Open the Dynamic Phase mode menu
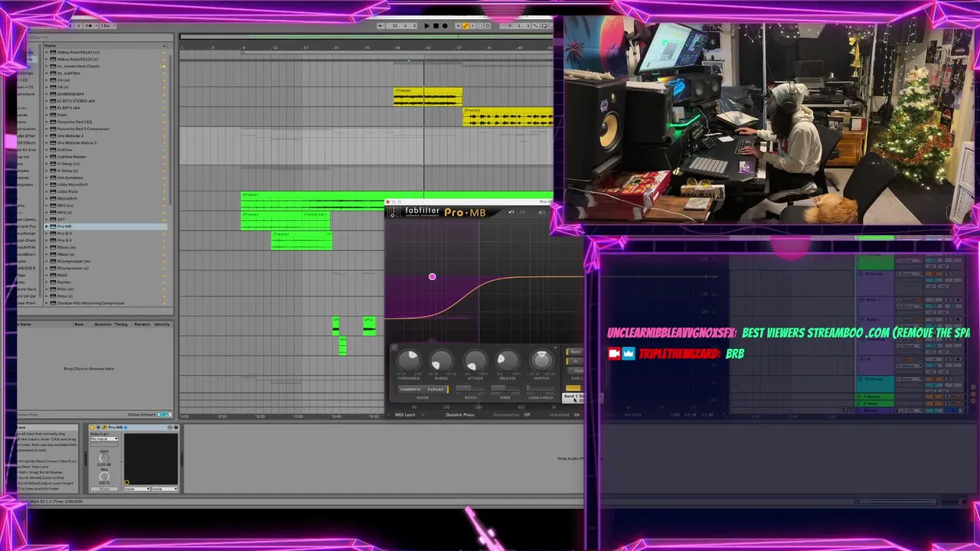This screenshot has height=551, width=980. click(x=460, y=415)
